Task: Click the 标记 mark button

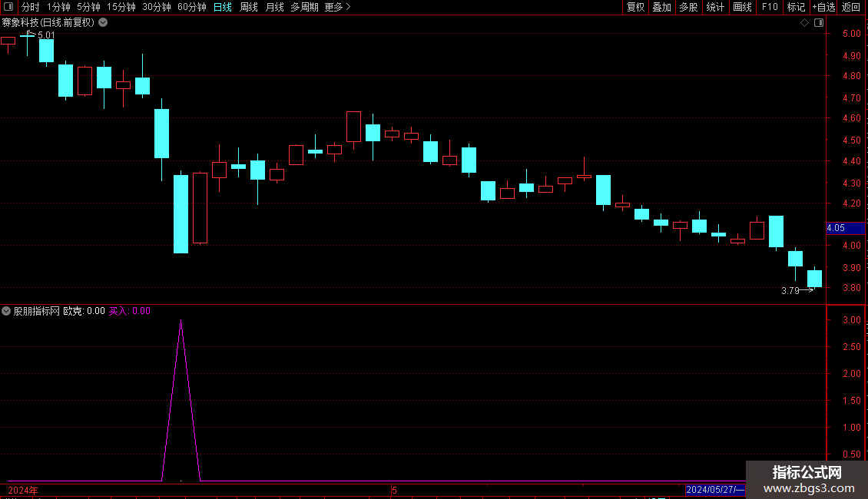Action: point(796,7)
